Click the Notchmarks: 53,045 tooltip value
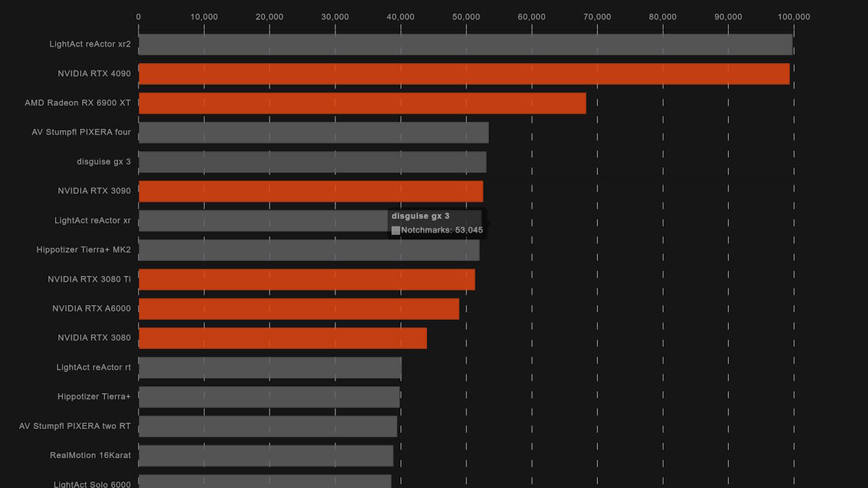The width and height of the screenshot is (868, 488). coord(441,230)
